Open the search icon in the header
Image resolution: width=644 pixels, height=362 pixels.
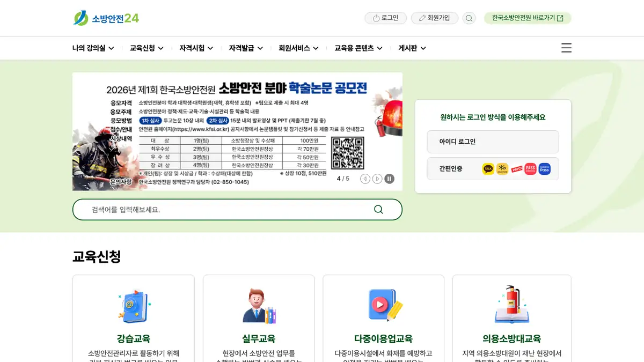tap(469, 18)
